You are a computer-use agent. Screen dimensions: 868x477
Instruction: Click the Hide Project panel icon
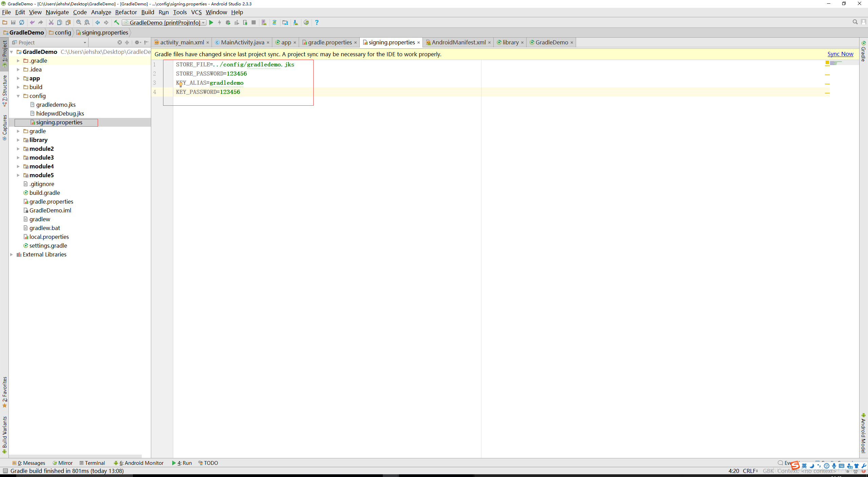tap(146, 42)
